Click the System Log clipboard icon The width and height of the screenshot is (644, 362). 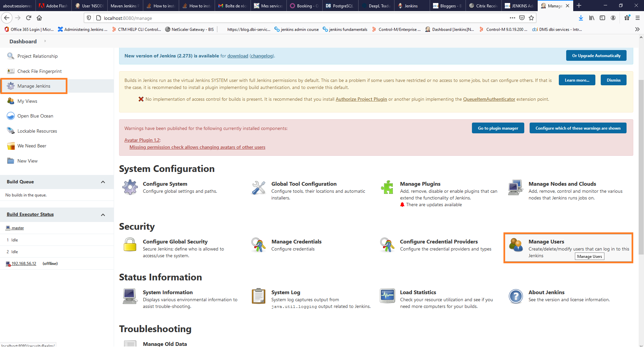click(259, 296)
